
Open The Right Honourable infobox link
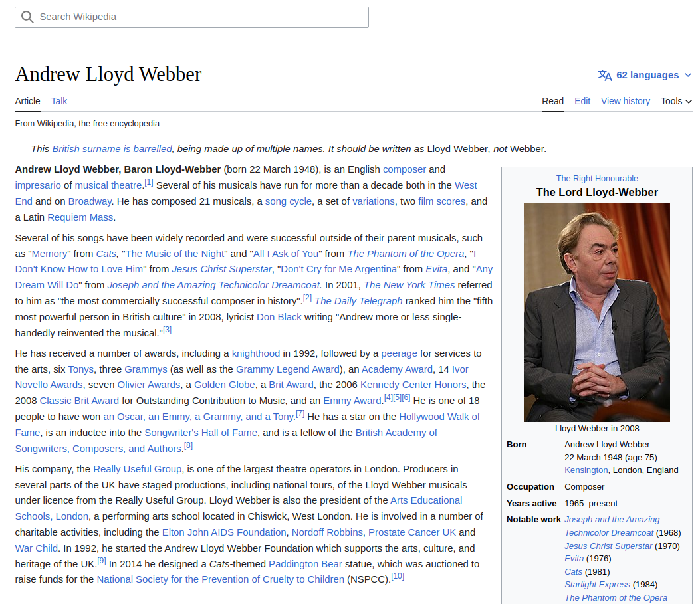597,179
